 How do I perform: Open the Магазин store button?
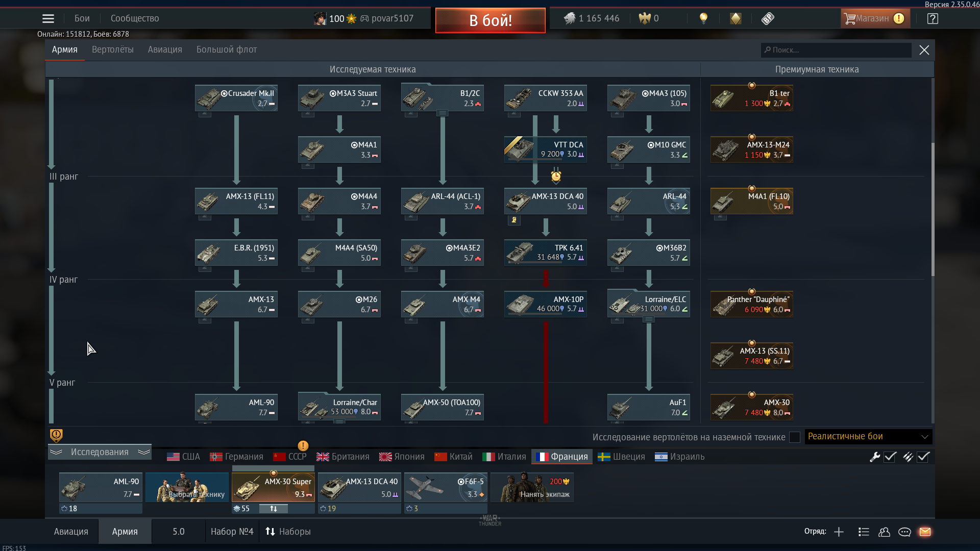coord(875,18)
